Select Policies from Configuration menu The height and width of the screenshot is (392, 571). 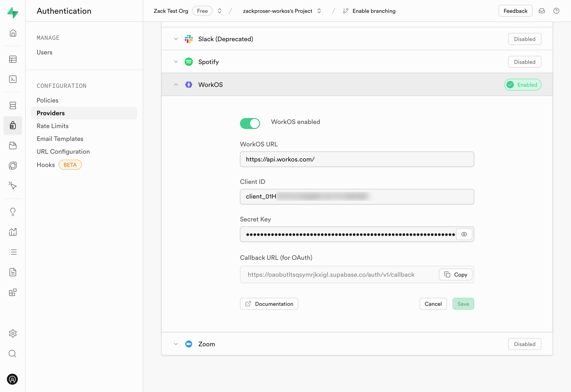click(47, 100)
